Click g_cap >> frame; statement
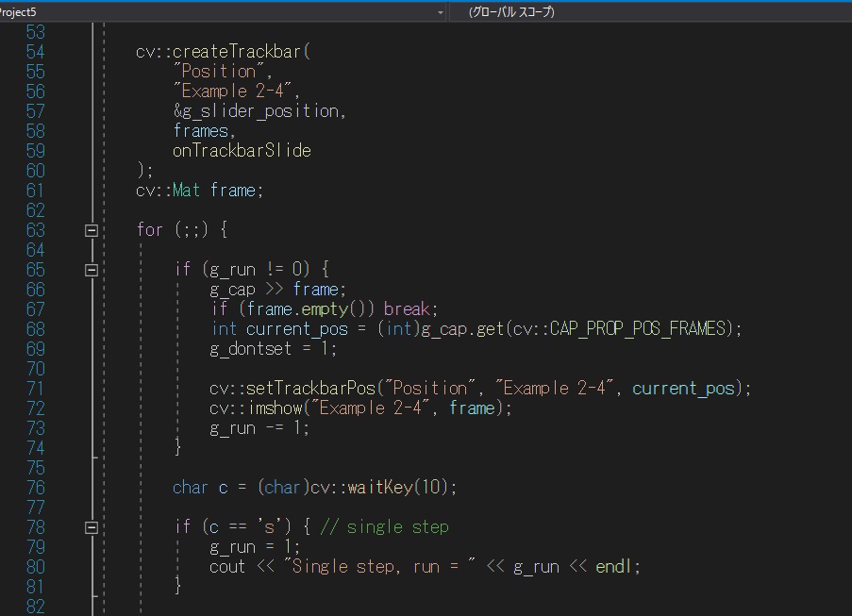 (277, 290)
